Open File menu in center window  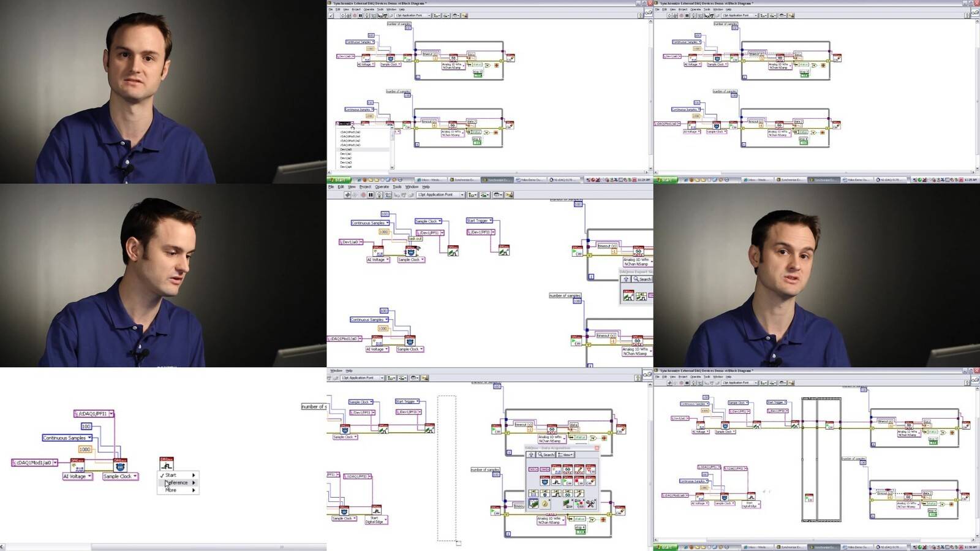tap(331, 187)
